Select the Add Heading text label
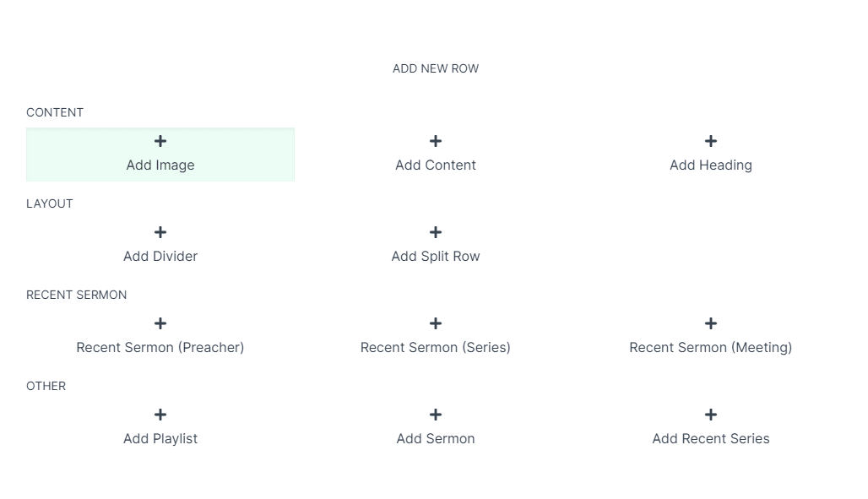The height and width of the screenshot is (499, 868). point(711,165)
